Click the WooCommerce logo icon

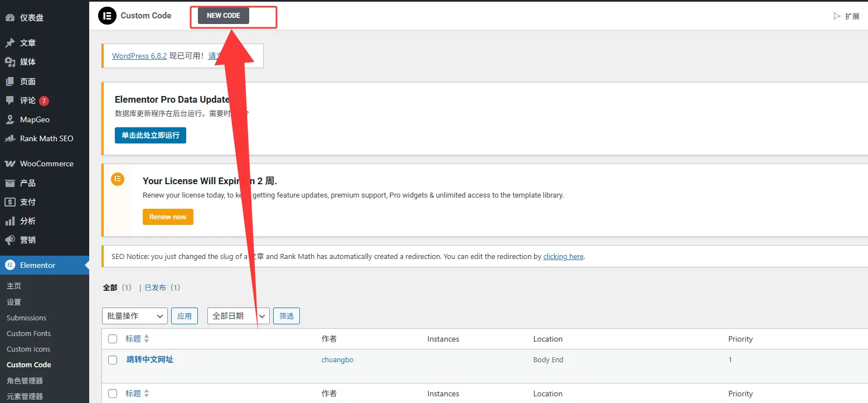[x=10, y=164]
